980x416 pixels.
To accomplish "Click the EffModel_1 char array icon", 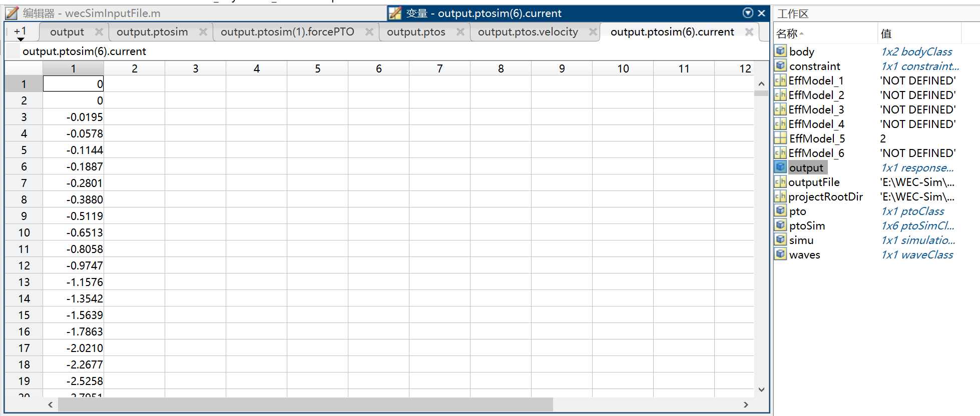I will pyautogui.click(x=780, y=80).
